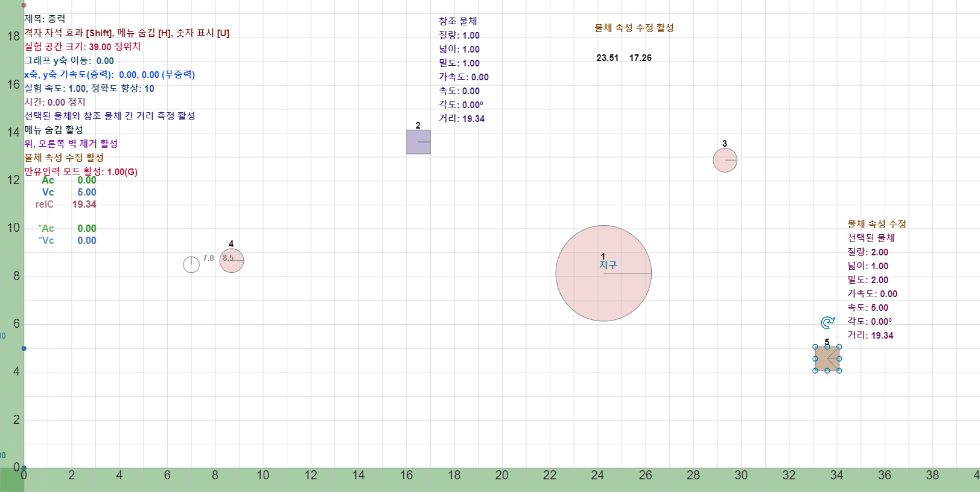Select pink circle object 4 marked 8.5
This screenshot has width=980, height=492.
pyautogui.click(x=232, y=261)
